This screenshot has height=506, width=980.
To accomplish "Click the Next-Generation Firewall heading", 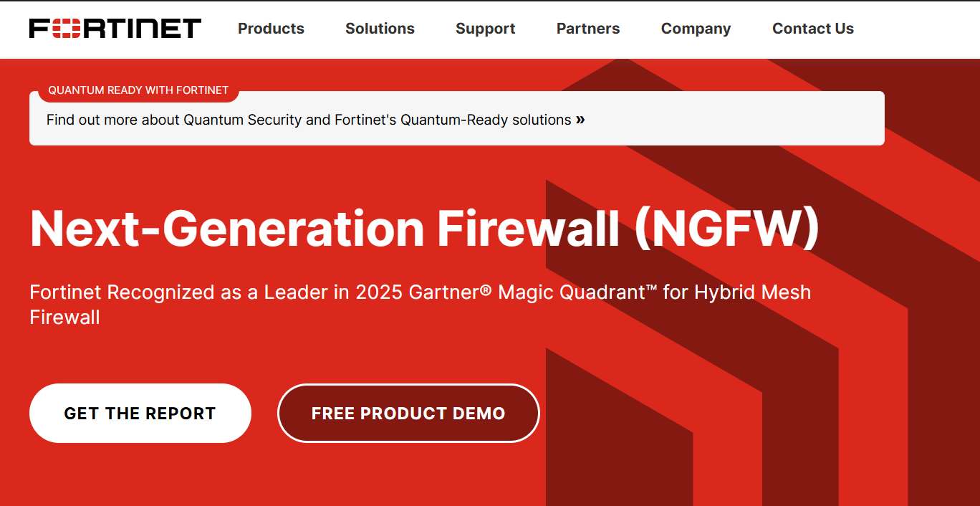I will tap(324, 229).
